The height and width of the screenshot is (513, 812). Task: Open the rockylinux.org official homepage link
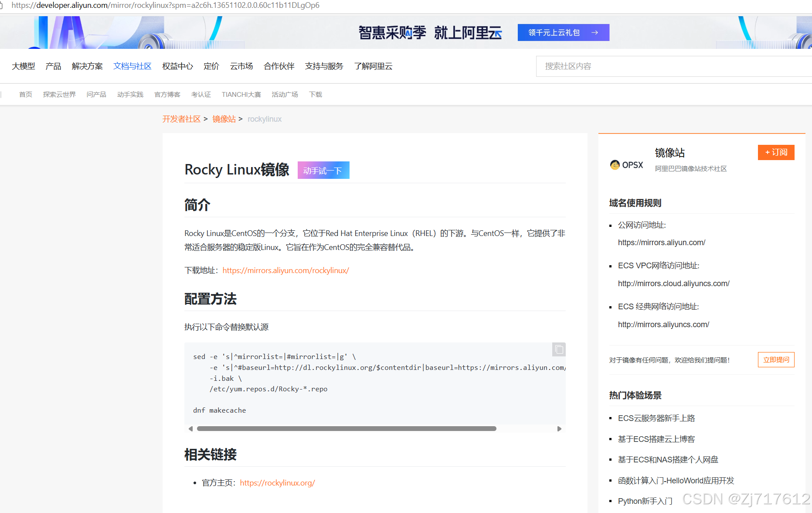tap(277, 483)
